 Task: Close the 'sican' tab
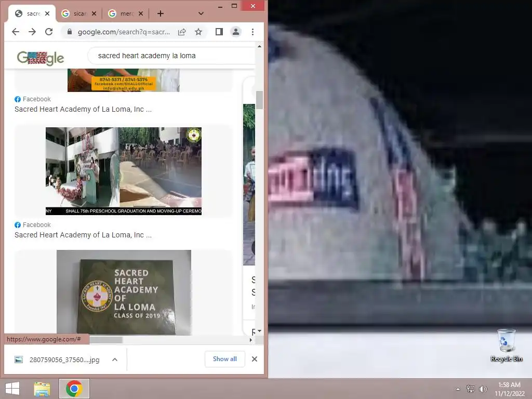[94, 14]
